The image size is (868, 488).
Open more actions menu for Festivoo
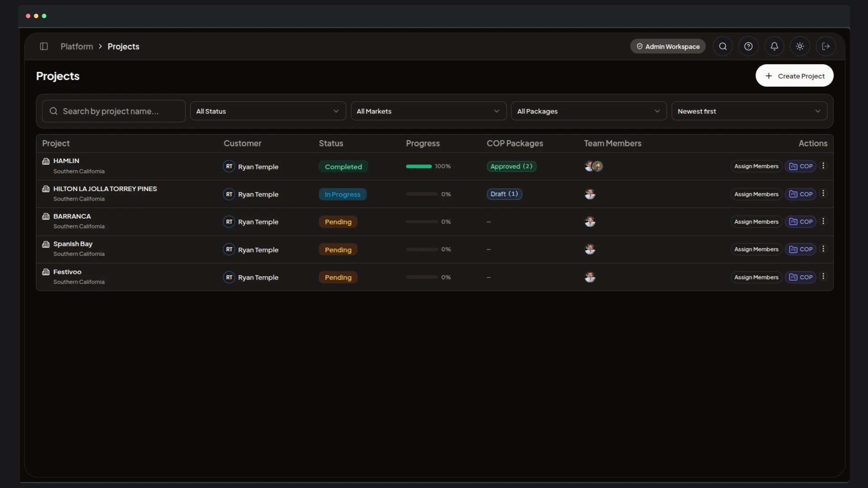[x=823, y=277]
